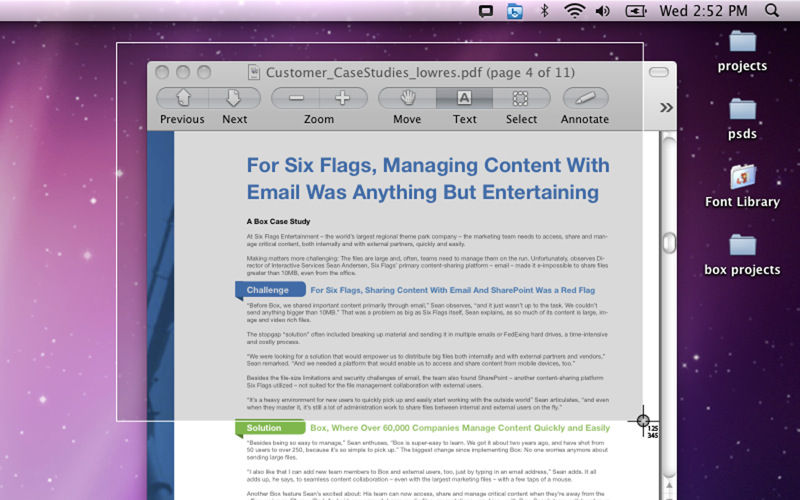The height and width of the screenshot is (500, 800).
Task: Click the heading 'For Six Flags, Managing Content With'
Action: (x=428, y=165)
